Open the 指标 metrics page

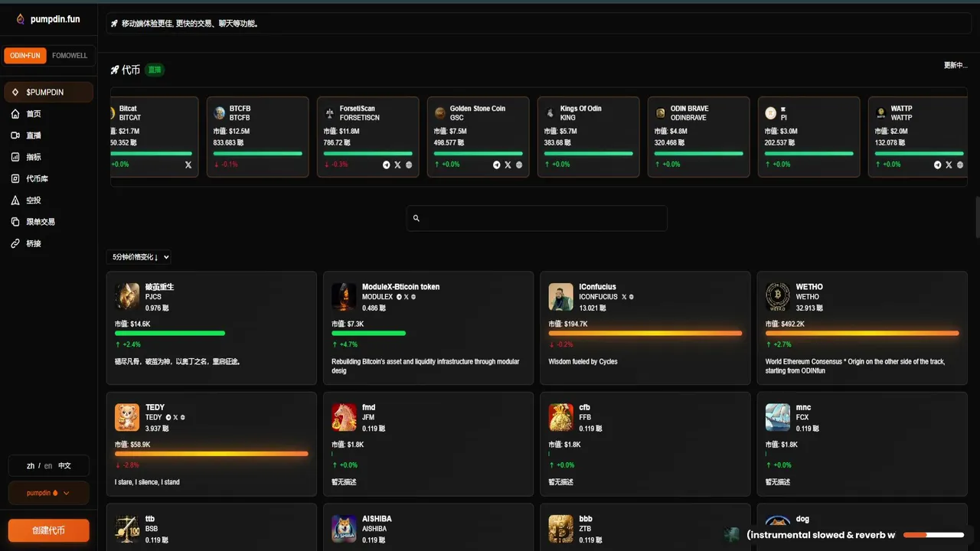pyautogui.click(x=49, y=157)
